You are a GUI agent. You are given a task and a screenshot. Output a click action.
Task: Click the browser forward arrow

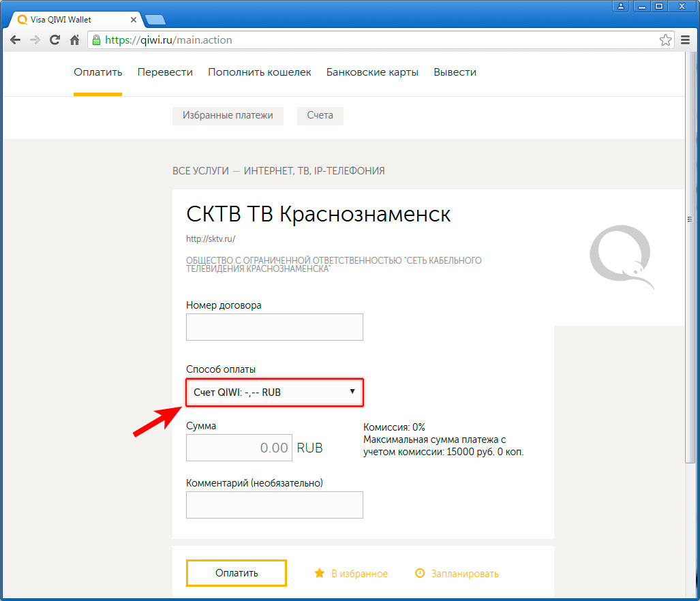point(35,40)
